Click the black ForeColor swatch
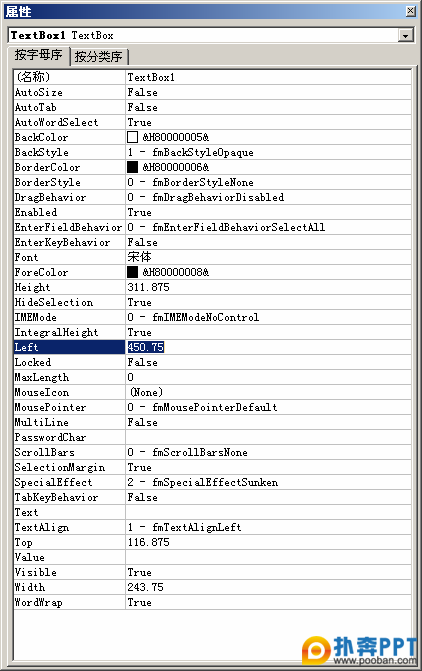Image resolution: width=422 pixels, height=671 pixels. [133, 272]
